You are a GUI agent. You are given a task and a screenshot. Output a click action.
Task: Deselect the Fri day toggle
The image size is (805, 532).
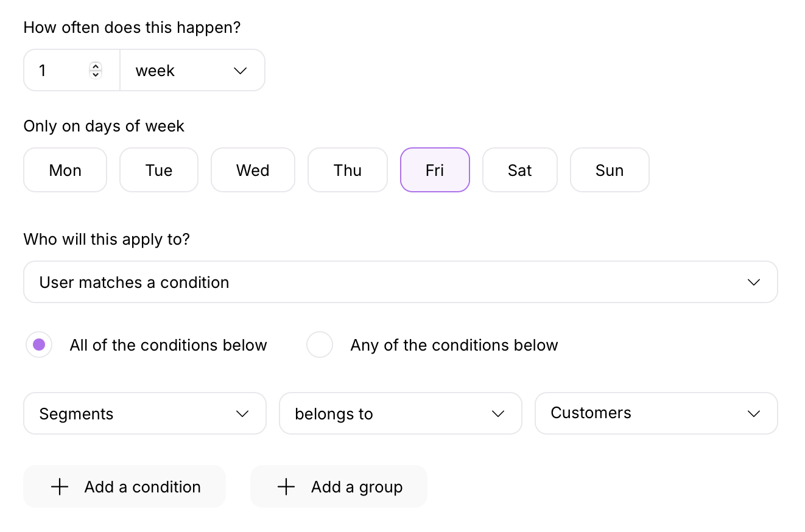[435, 170]
